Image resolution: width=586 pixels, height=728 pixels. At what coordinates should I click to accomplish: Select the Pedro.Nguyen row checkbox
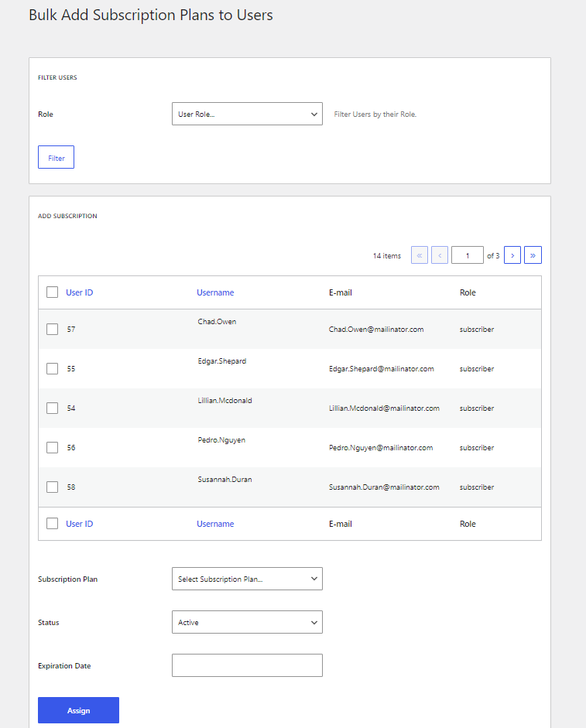(53, 447)
